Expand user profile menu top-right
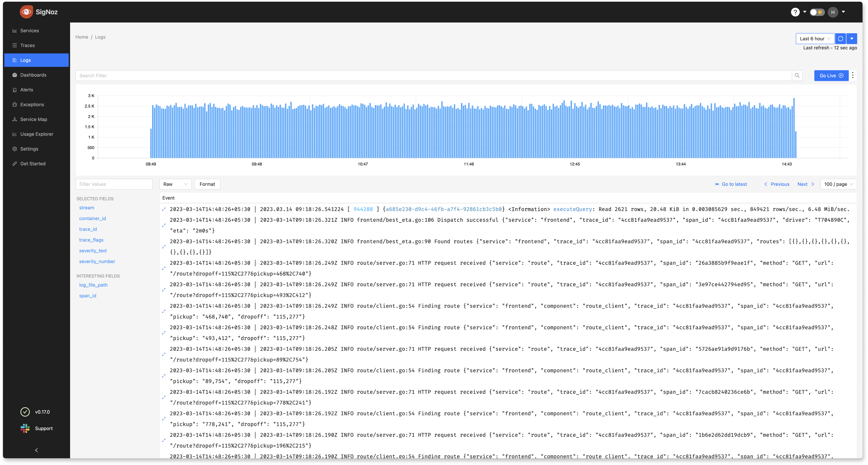The height and width of the screenshot is (465, 868). pos(843,12)
